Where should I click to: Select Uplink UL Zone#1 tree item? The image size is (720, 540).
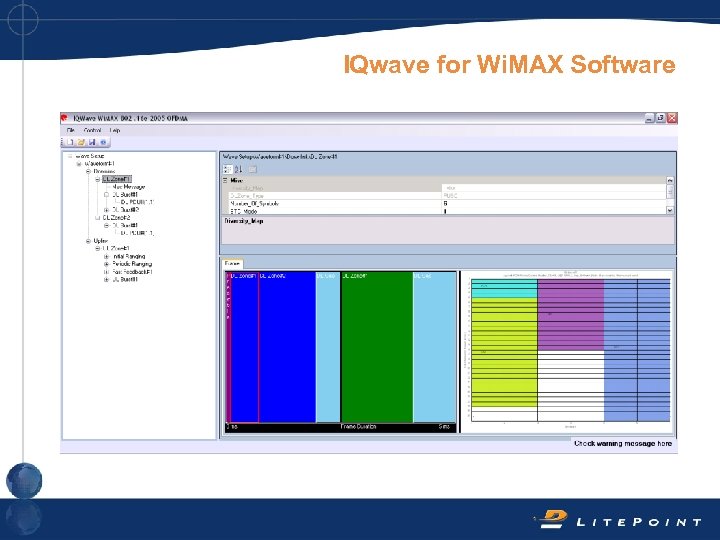pos(116,248)
